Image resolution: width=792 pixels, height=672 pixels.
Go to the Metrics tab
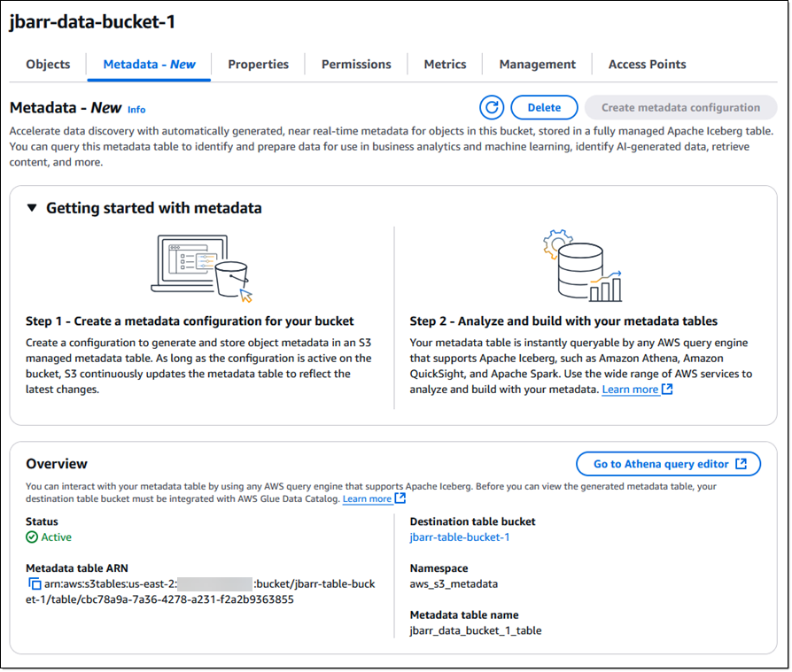pyautogui.click(x=445, y=65)
